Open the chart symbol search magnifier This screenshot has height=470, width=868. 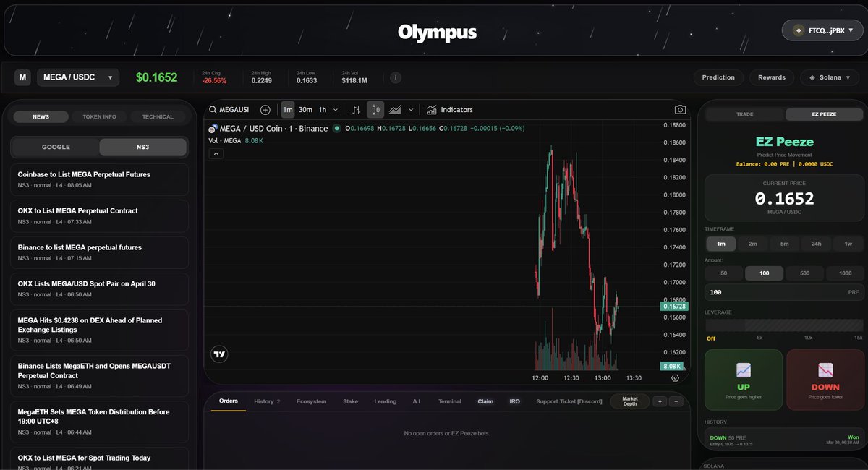click(x=213, y=110)
